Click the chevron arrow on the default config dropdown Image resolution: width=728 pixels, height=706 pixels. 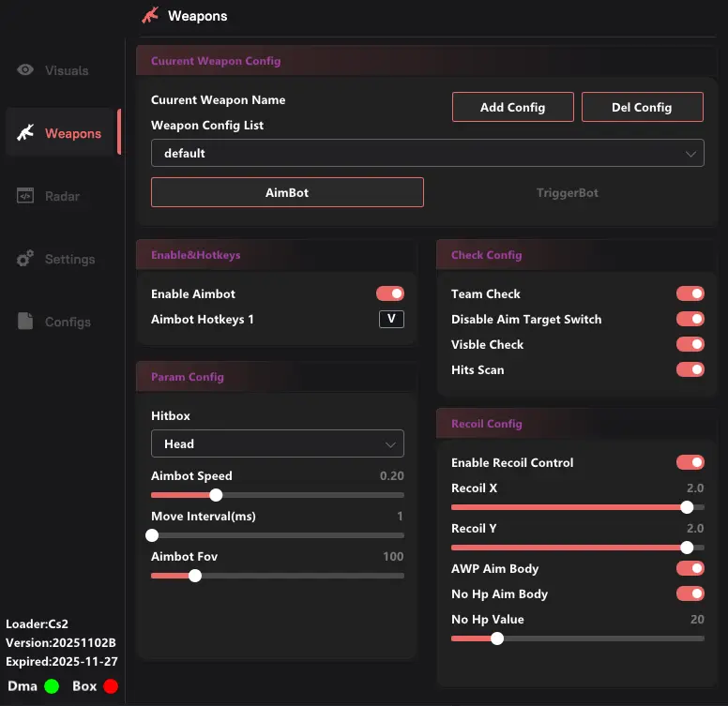pos(690,153)
